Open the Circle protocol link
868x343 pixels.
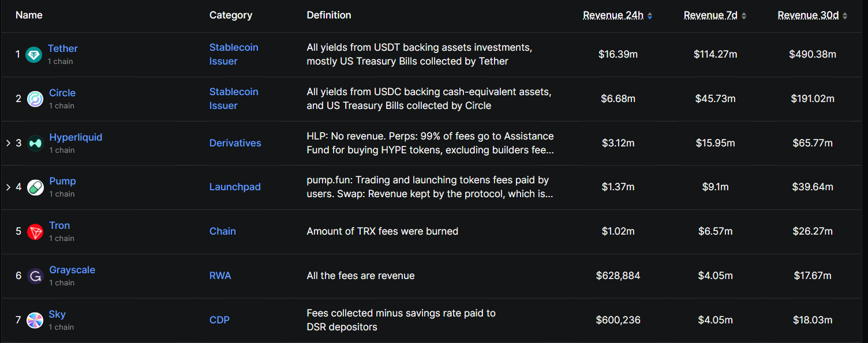(62, 93)
